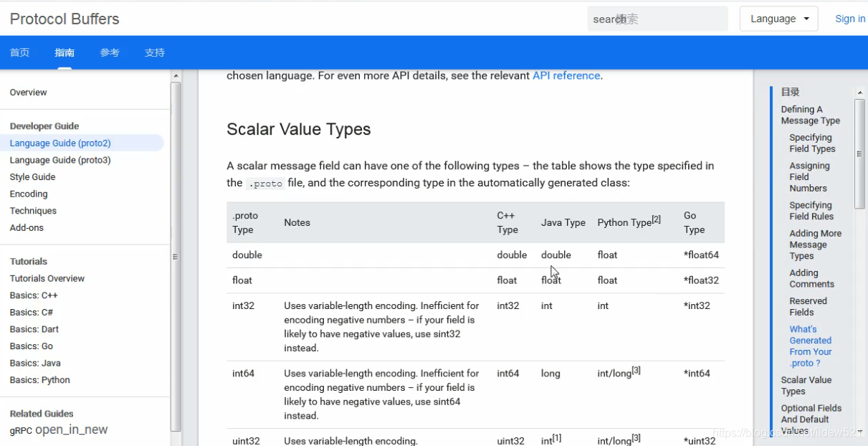Jump to Optional Fields And Default Values
868x446 pixels.
(811, 419)
